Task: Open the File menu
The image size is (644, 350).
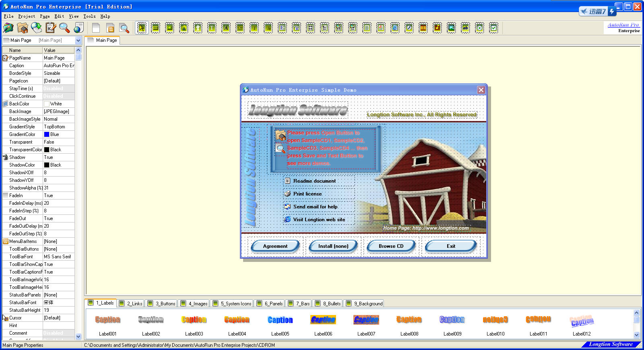Action: (8, 16)
